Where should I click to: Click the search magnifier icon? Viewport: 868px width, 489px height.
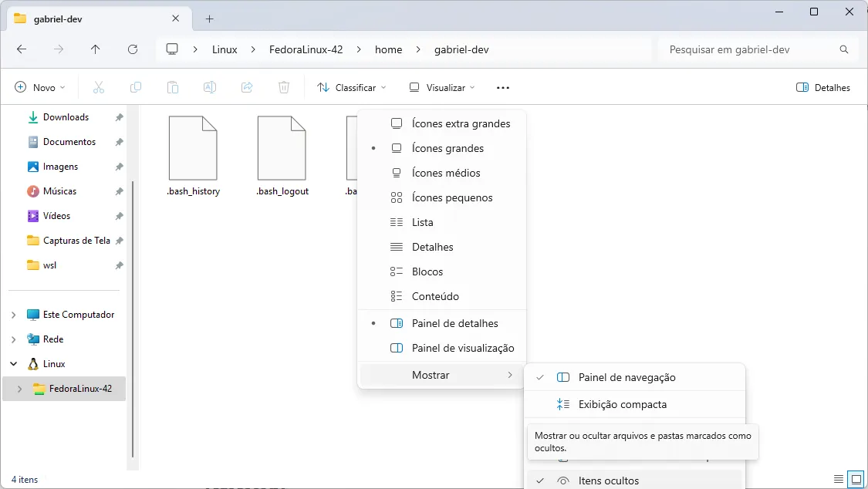click(843, 49)
